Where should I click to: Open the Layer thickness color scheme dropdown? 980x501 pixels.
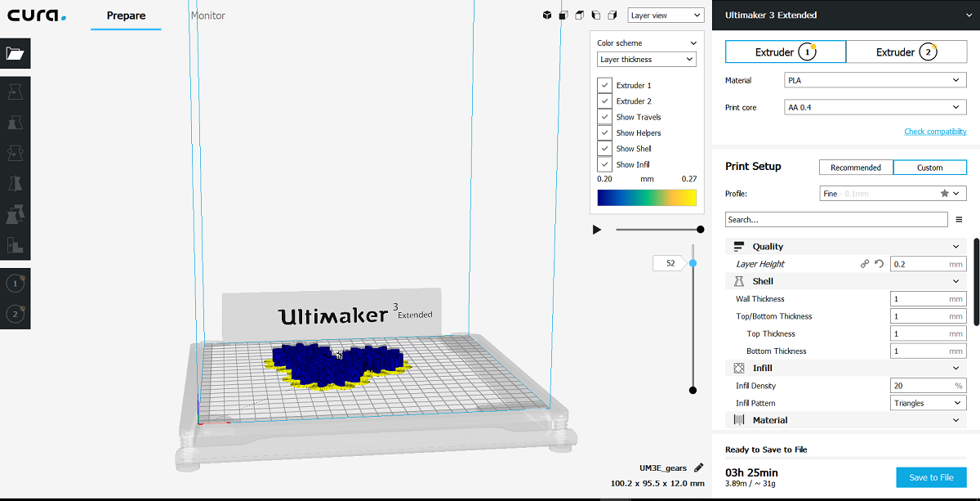646,60
